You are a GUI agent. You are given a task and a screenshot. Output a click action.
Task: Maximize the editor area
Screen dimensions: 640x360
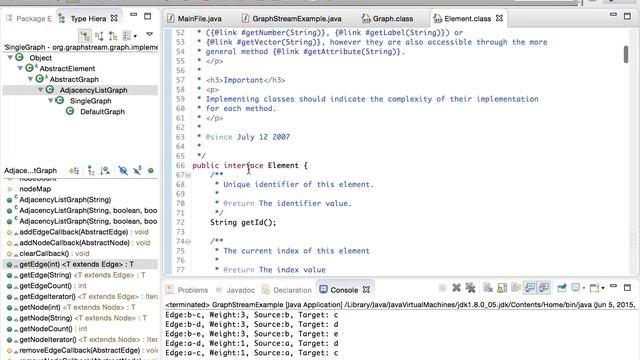click(627, 16)
